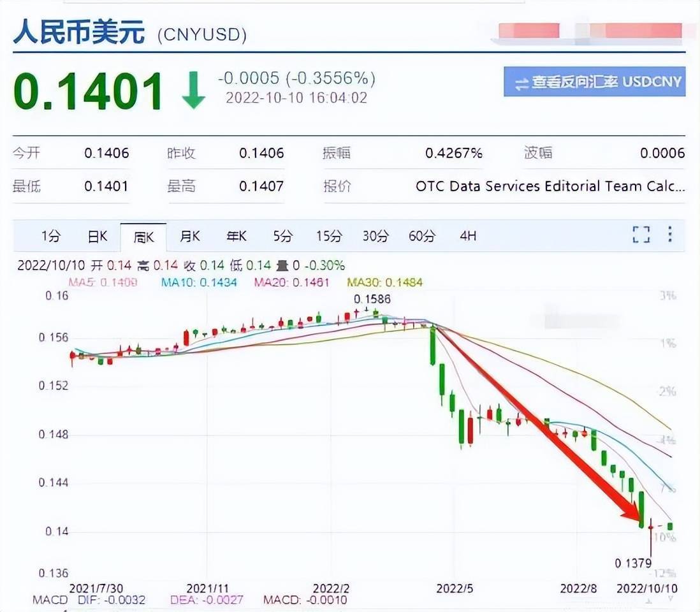Image resolution: width=700 pixels, height=612 pixels.
Task: Open the fullscreen chart view icon
Action: point(641,236)
